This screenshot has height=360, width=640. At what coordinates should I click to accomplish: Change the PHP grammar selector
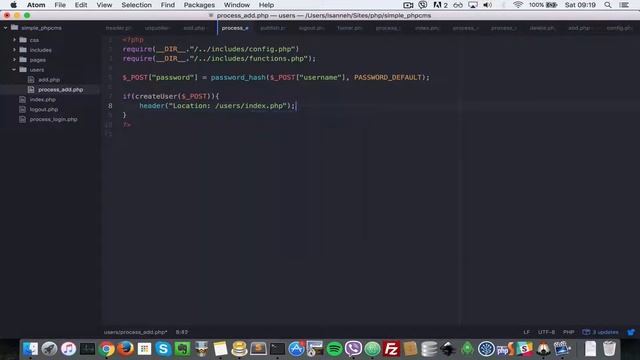click(569, 332)
